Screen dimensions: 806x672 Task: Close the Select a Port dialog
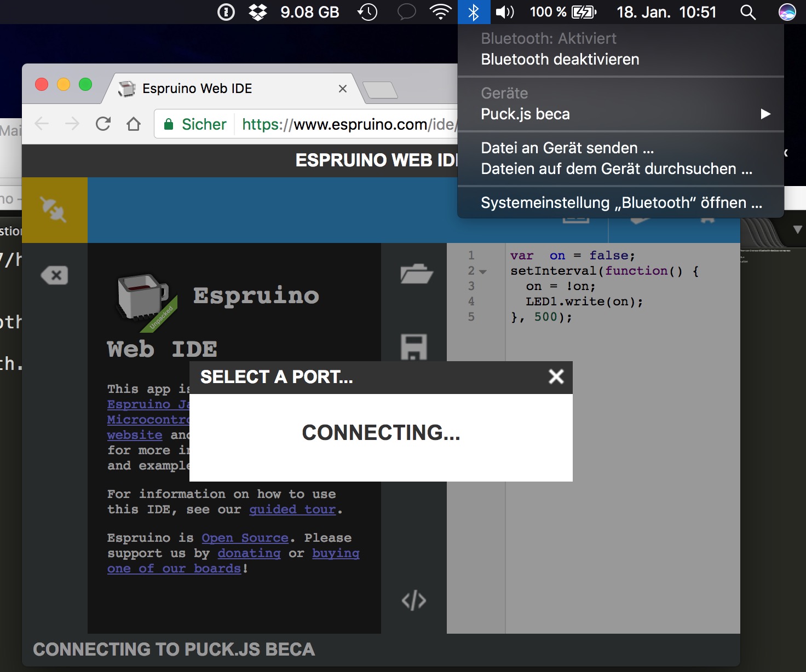coord(556,376)
